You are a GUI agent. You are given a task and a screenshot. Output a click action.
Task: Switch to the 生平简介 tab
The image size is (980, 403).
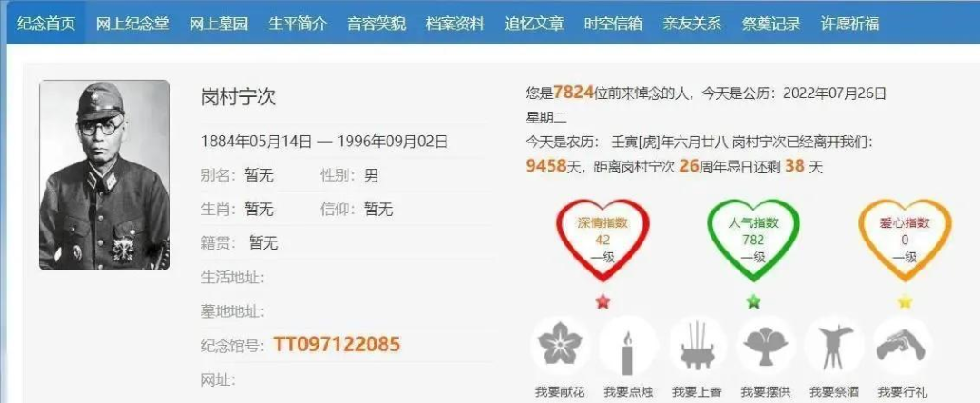click(x=297, y=24)
